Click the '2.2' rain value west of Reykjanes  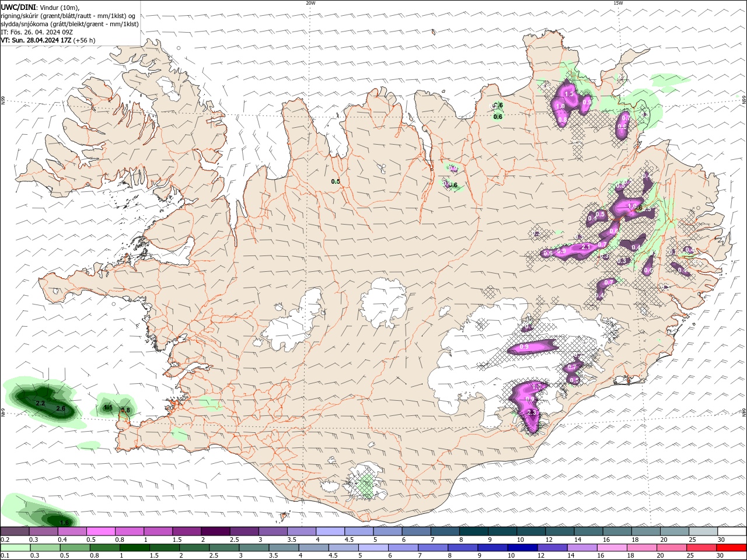(40, 403)
